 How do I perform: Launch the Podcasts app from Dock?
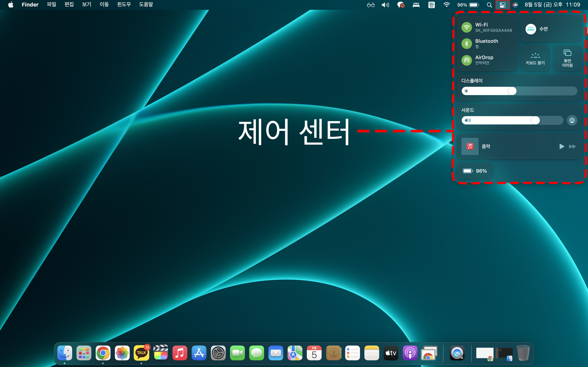coord(410,353)
